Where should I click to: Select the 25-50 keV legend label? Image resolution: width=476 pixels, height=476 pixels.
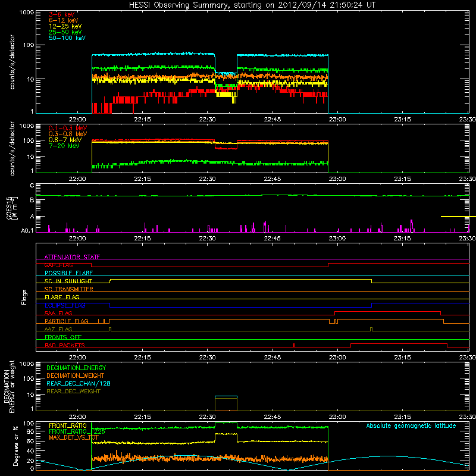coord(65,32)
